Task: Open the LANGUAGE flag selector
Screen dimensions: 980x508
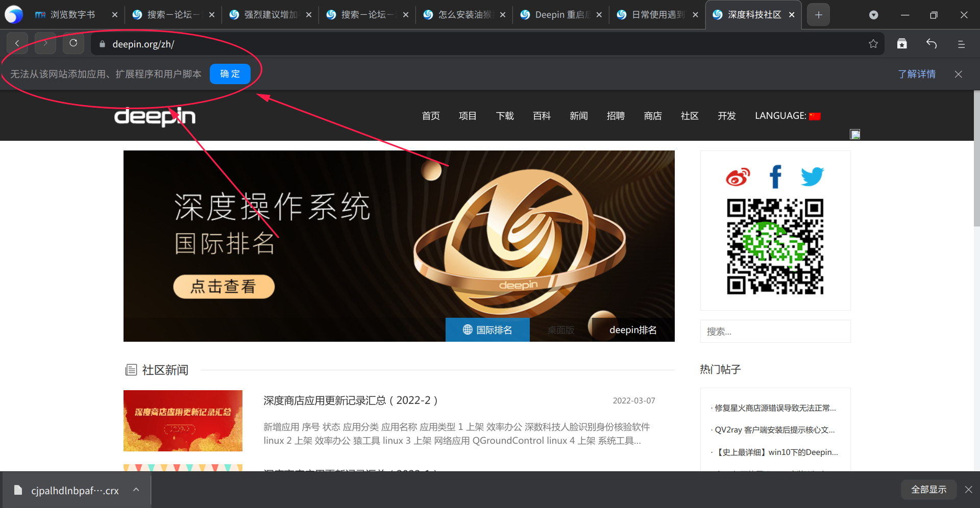Action: pyautogui.click(x=814, y=116)
